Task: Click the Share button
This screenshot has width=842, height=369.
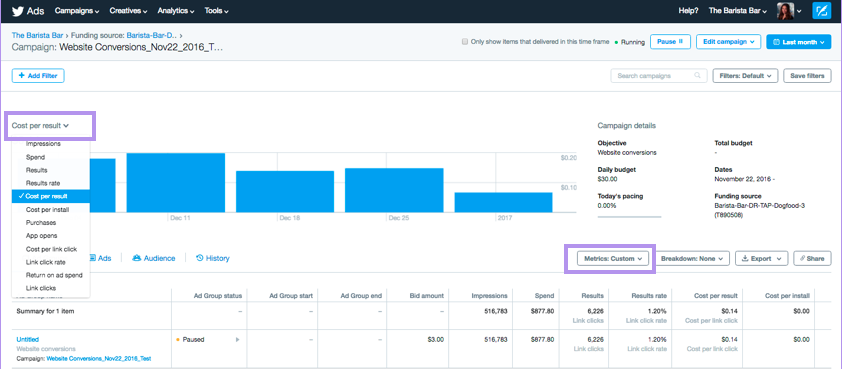Action: (812, 258)
